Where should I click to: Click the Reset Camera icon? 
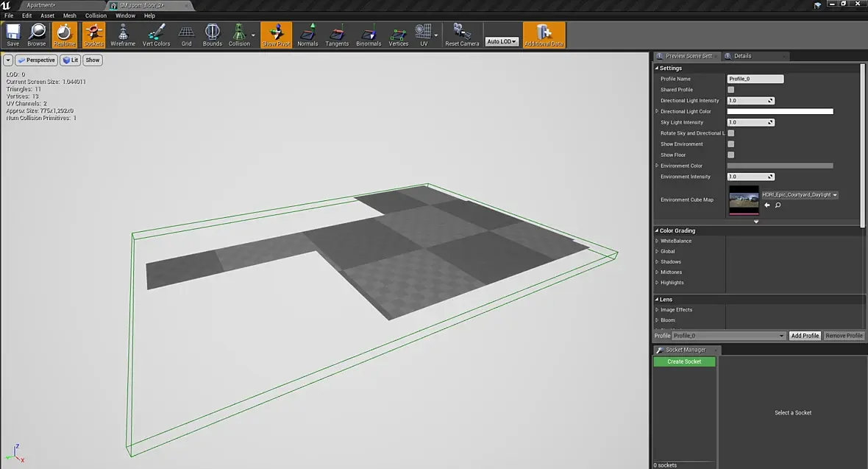462,34
